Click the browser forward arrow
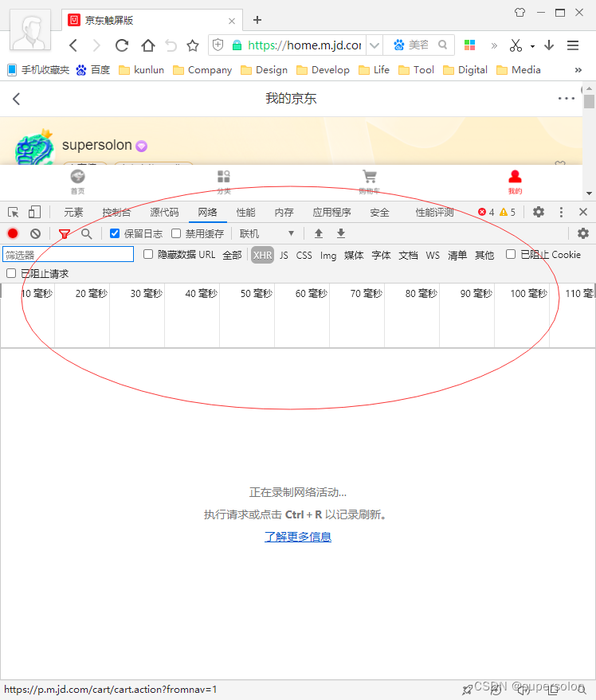 tap(96, 45)
